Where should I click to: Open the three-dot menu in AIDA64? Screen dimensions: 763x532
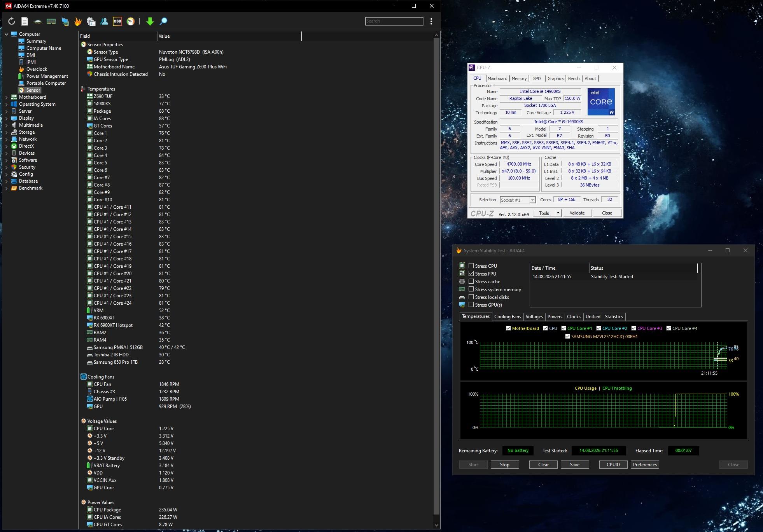click(431, 21)
